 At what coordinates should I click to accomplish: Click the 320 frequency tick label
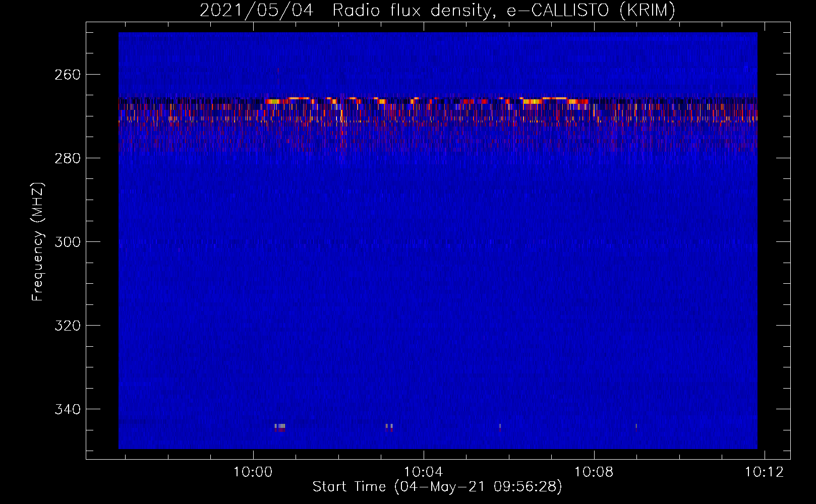coord(68,326)
